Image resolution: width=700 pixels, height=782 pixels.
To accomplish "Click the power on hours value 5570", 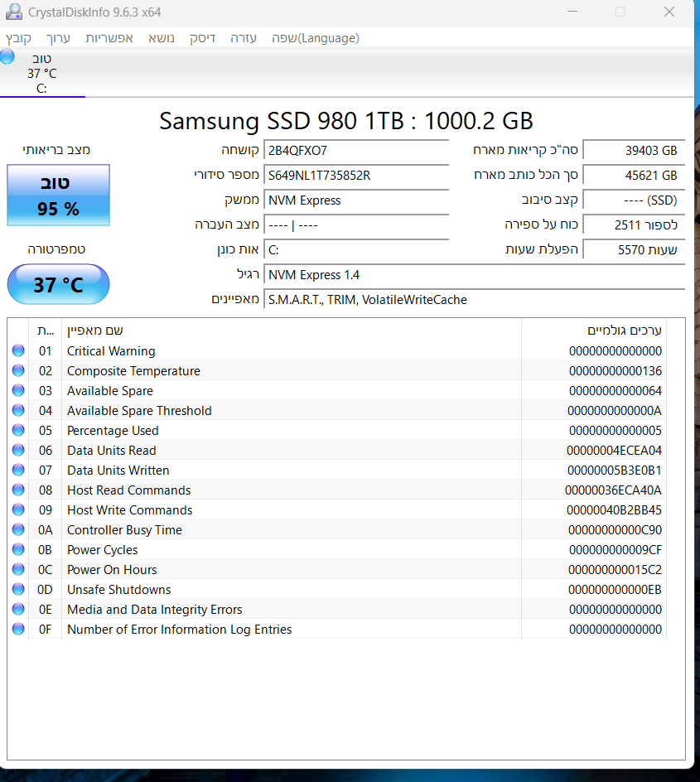I will 634,250.
